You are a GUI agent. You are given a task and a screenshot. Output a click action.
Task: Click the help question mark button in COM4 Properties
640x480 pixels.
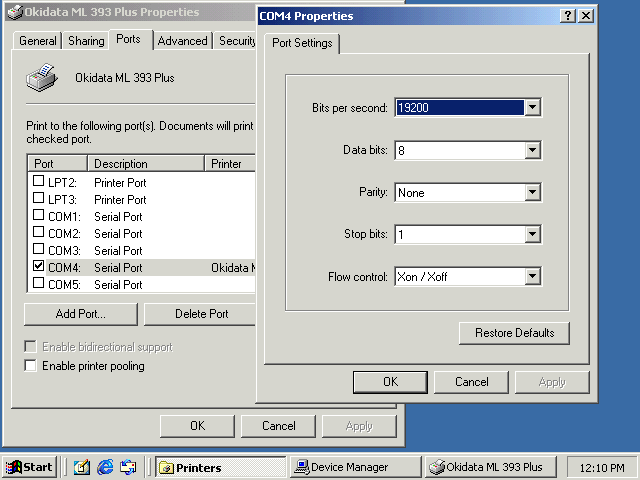(567, 16)
